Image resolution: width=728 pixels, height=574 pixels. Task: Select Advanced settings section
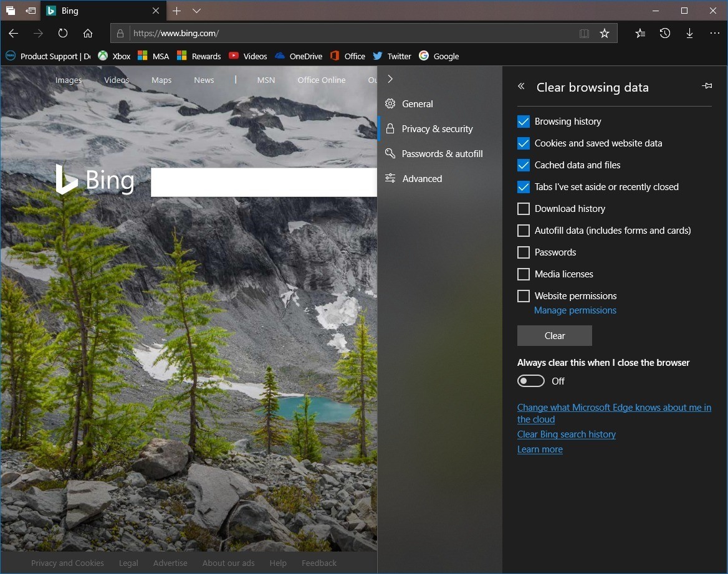(439, 179)
